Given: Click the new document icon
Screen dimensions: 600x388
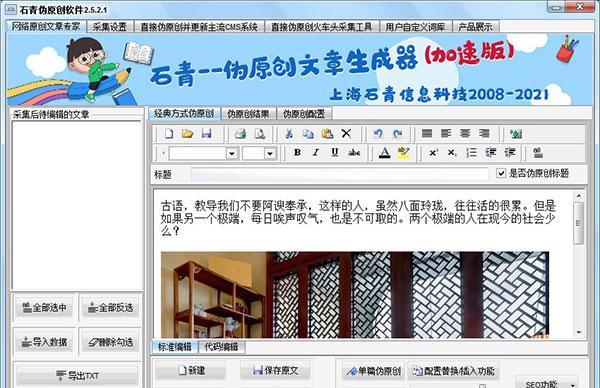Looking at the screenshot, I should coord(169,134).
